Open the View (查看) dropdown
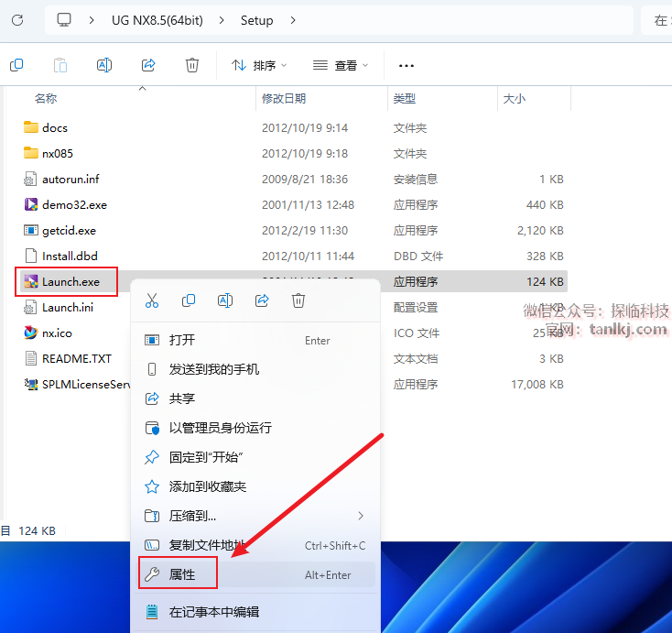Image resolution: width=672 pixels, height=633 pixels. coord(341,66)
